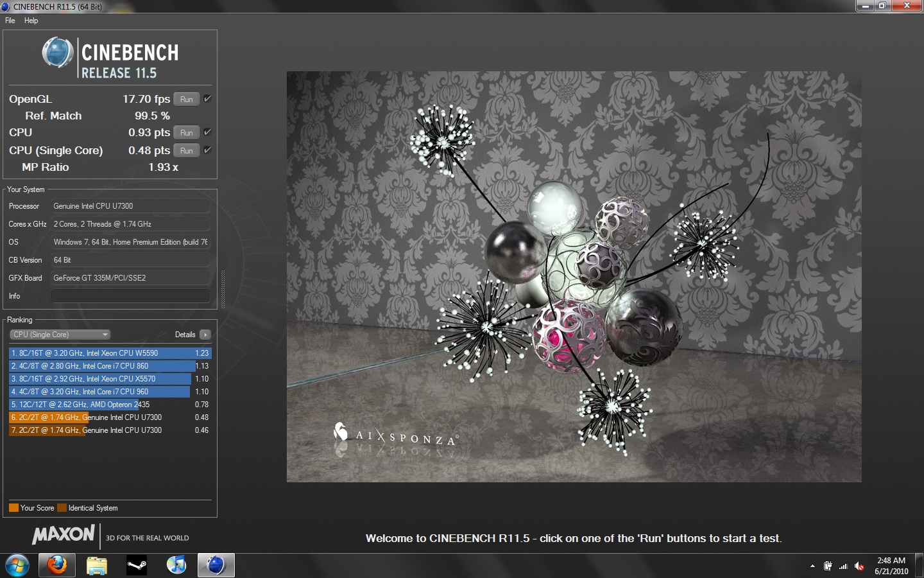Click the Cinebench taskbar icon
The height and width of the screenshot is (578, 924).
216,566
